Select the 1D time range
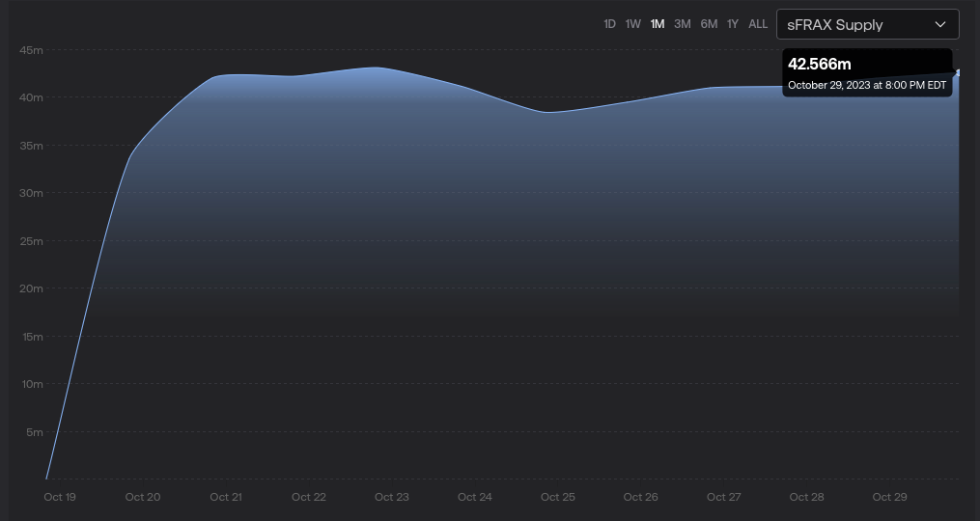 coord(609,24)
